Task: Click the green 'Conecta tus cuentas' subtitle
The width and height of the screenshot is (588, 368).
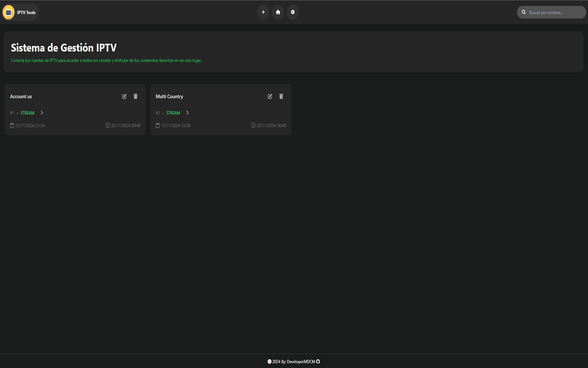Action: [x=106, y=60]
